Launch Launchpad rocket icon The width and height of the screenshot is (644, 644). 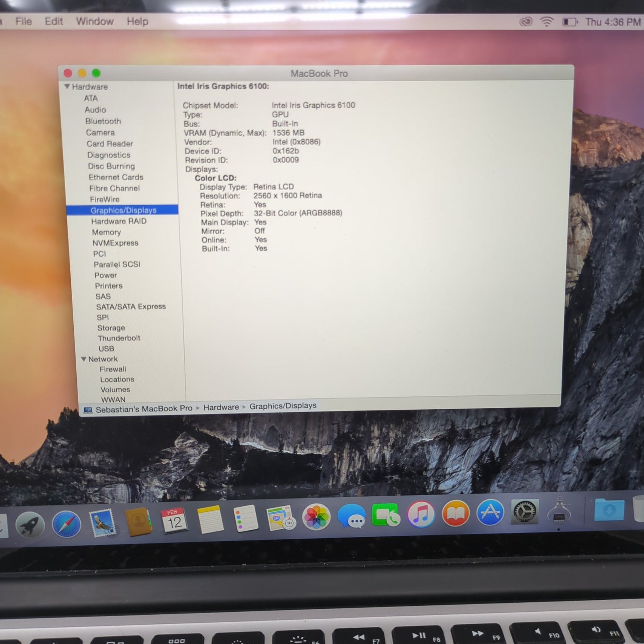(x=30, y=526)
